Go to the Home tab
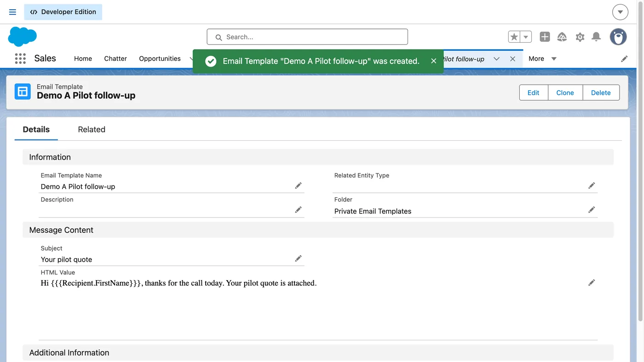The image size is (644, 362). pos(83,58)
